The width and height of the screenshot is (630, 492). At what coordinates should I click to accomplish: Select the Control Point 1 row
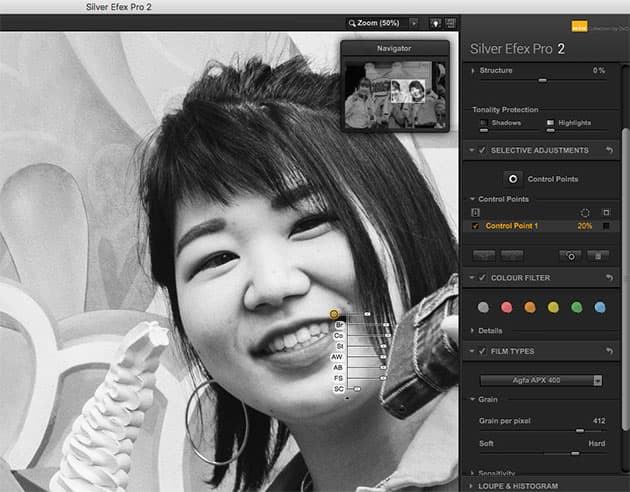point(542,226)
